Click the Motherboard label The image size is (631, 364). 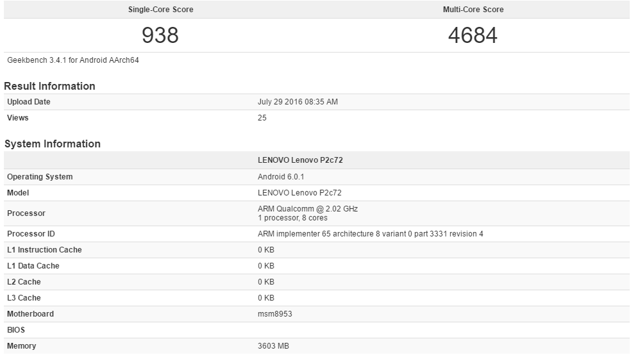tap(30, 314)
